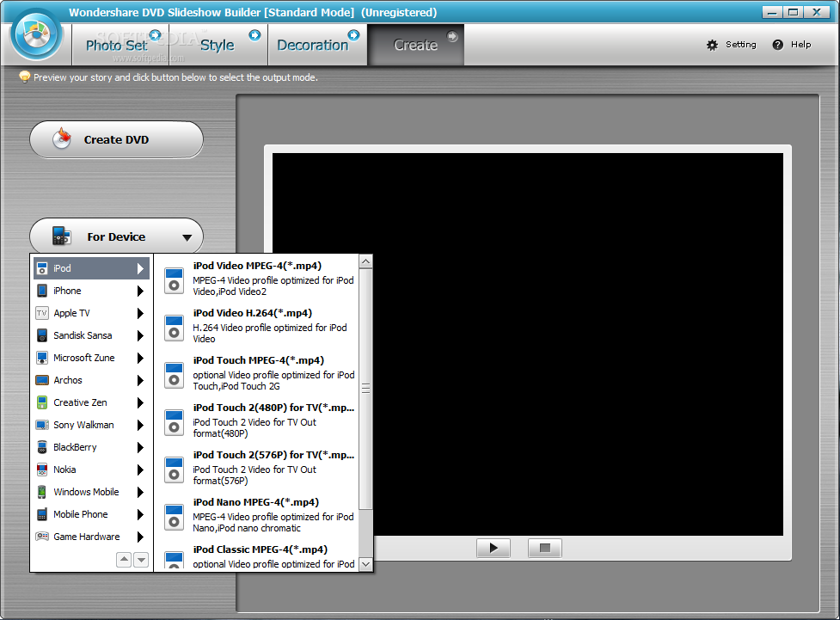Expand the Nokia submenu arrow
The height and width of the screenshot is (620, 840).
click(x=140, y=470)
